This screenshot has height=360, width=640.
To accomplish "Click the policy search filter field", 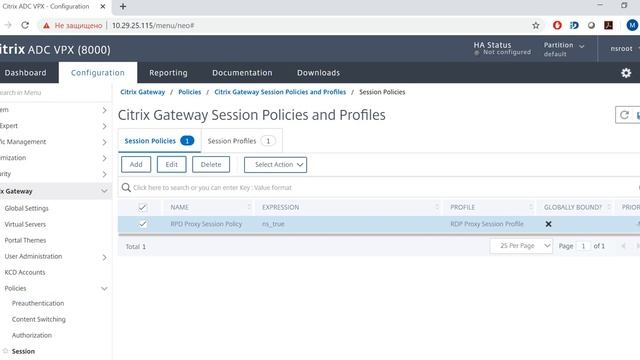I will click(380, 187).
